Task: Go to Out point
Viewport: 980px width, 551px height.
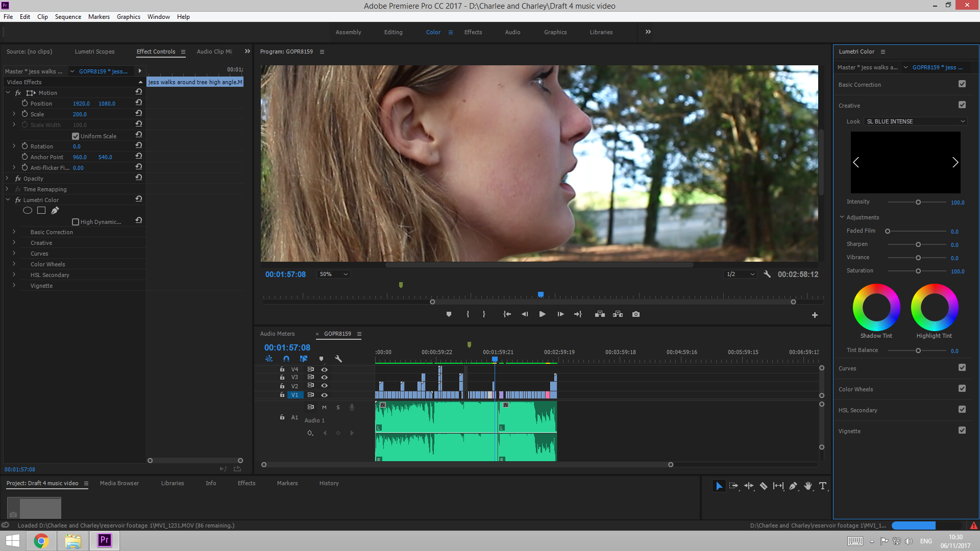Action: (578, 314)
